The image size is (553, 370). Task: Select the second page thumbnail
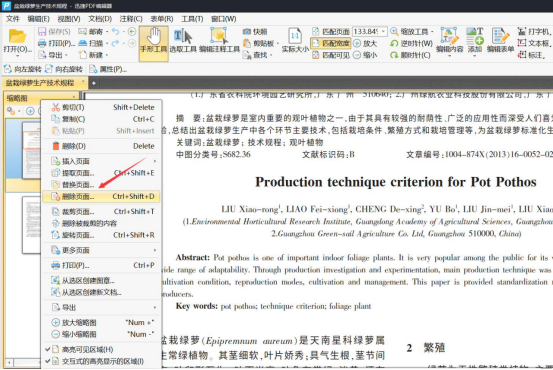[31, 225]
